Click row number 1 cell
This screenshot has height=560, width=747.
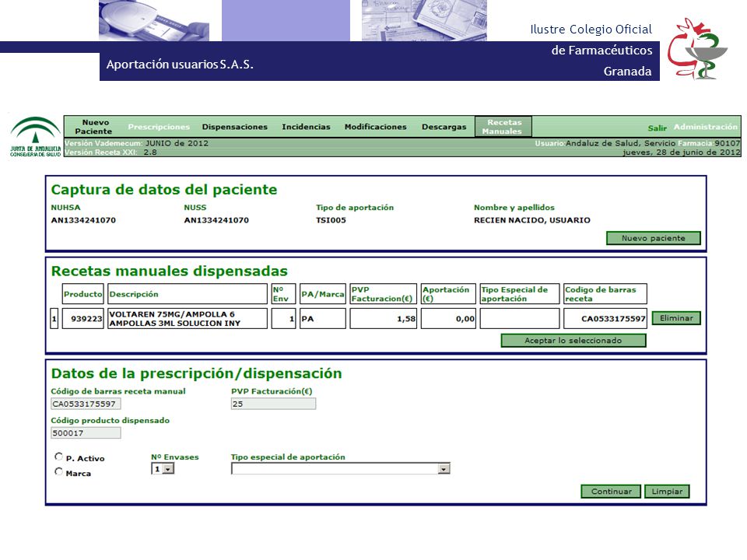click(x=54, y=319)
